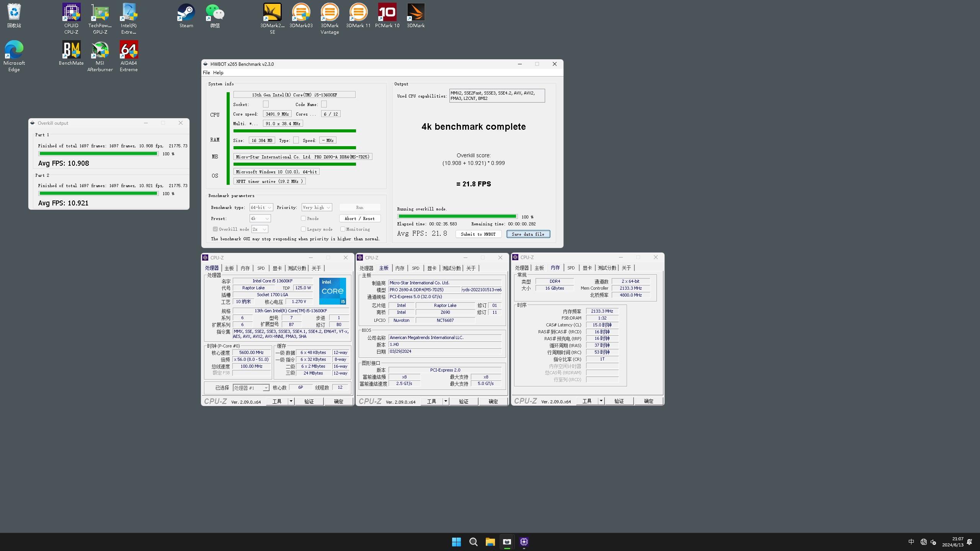This screenshot has height=551, width=980.
Task: Click HWBOT x265 taskbar icon
Action: [x=507, y=542]
